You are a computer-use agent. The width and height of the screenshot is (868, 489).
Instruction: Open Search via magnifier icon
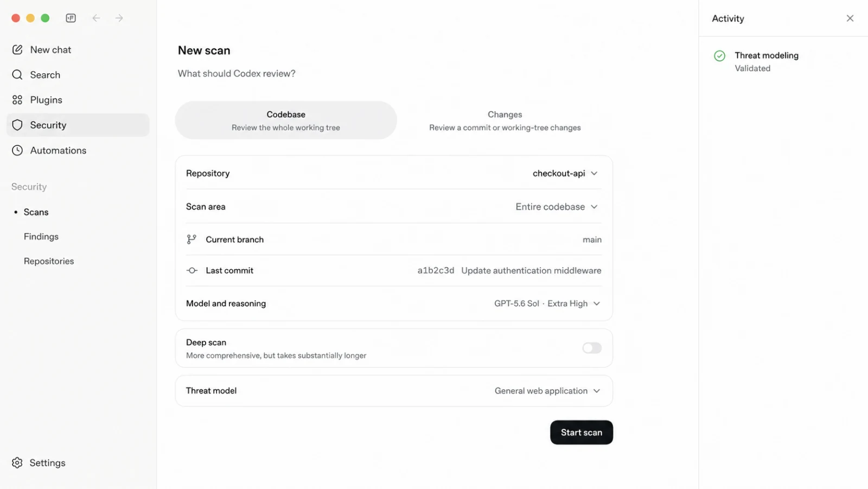click(x=17, y=75)
